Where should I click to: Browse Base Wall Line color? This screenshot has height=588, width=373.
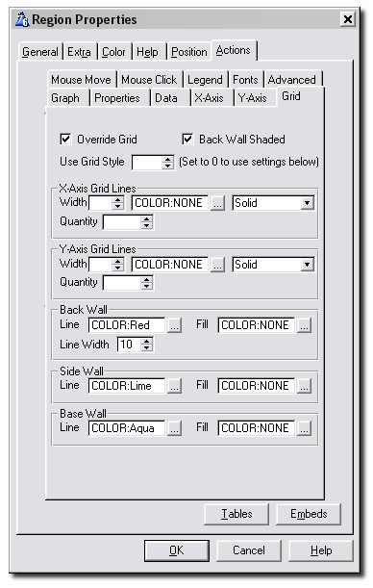[175, 428]
